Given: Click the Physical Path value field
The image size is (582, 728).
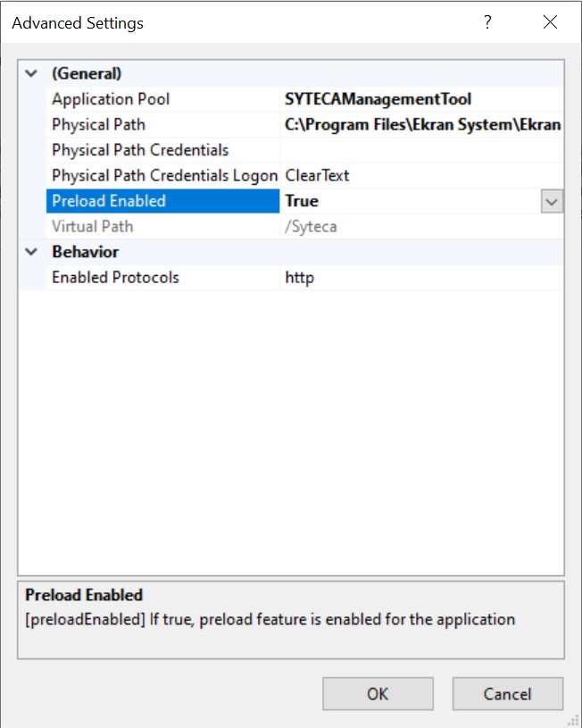Looking at the screenshot, I should click(x=421, y=125).
